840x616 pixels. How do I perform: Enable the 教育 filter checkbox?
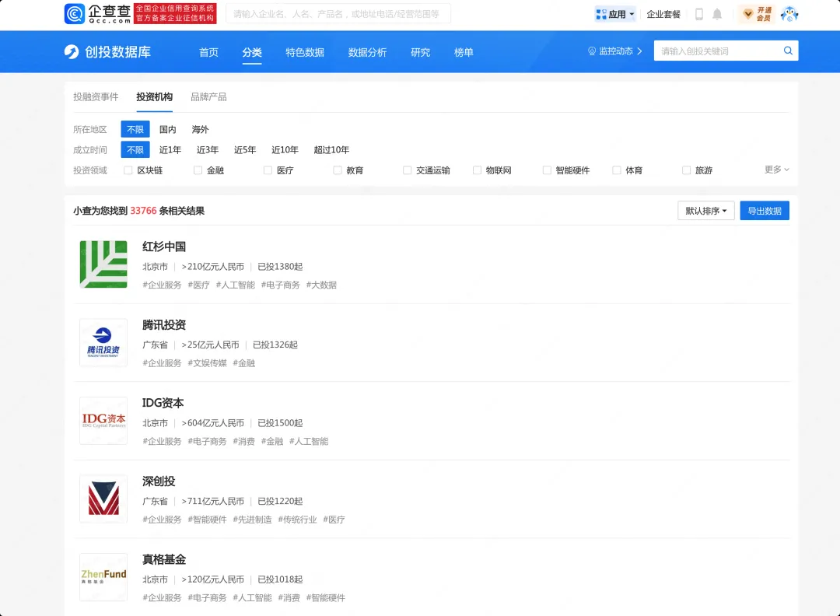[338, 170]
